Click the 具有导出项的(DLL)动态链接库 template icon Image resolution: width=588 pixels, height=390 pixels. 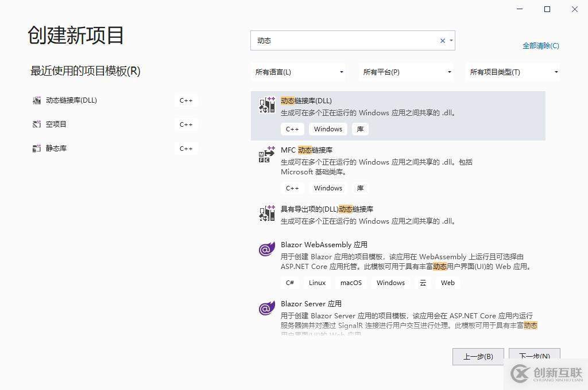click(267, 213)
